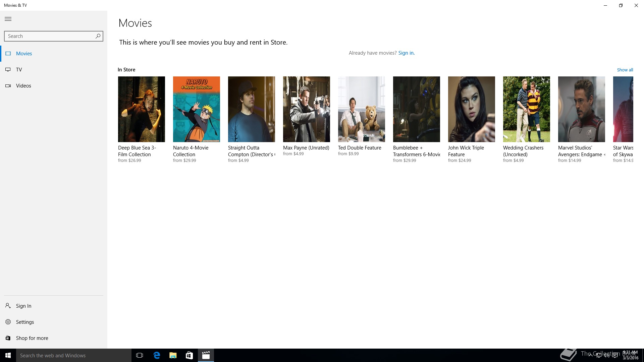Click Show all in the In Store row

click(x=625, y=70)
